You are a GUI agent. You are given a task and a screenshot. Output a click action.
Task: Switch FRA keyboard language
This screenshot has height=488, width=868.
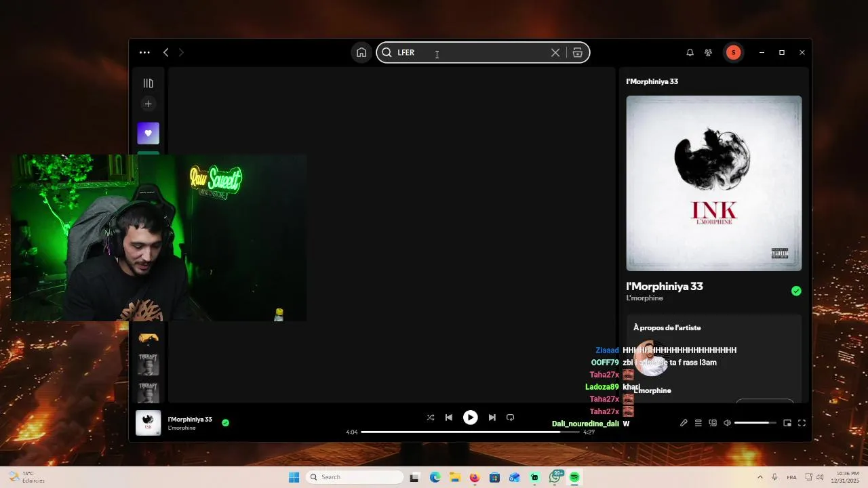(x=791, y=477)
